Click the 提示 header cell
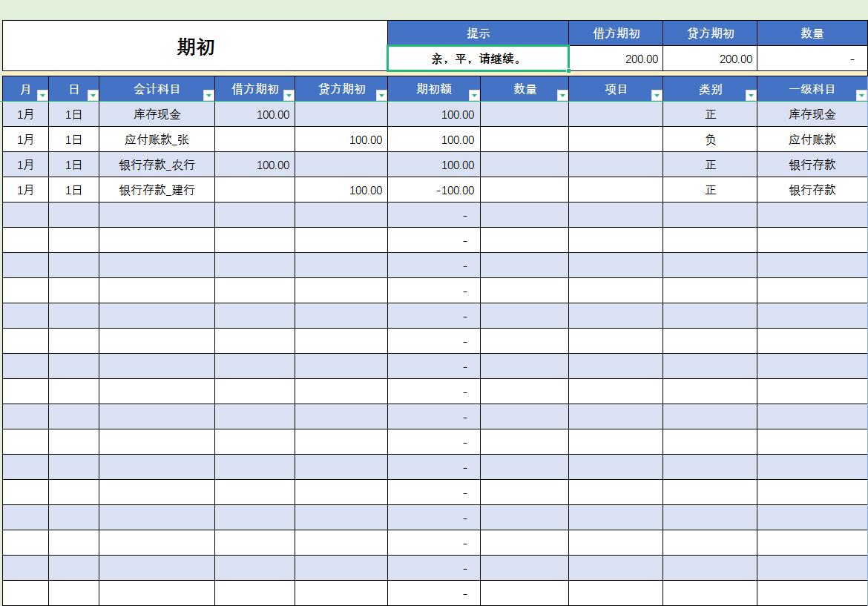 tap(479, 32)
